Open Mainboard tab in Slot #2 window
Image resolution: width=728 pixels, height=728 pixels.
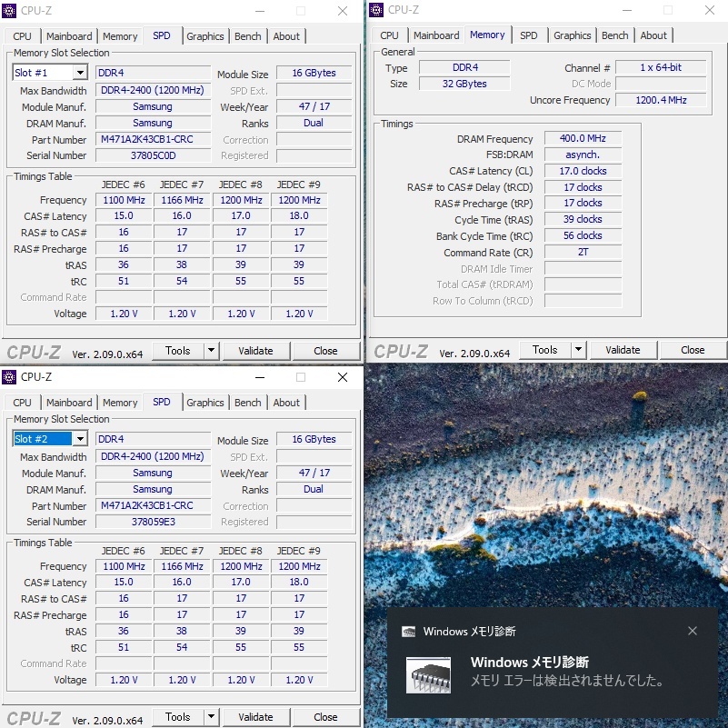69,403
